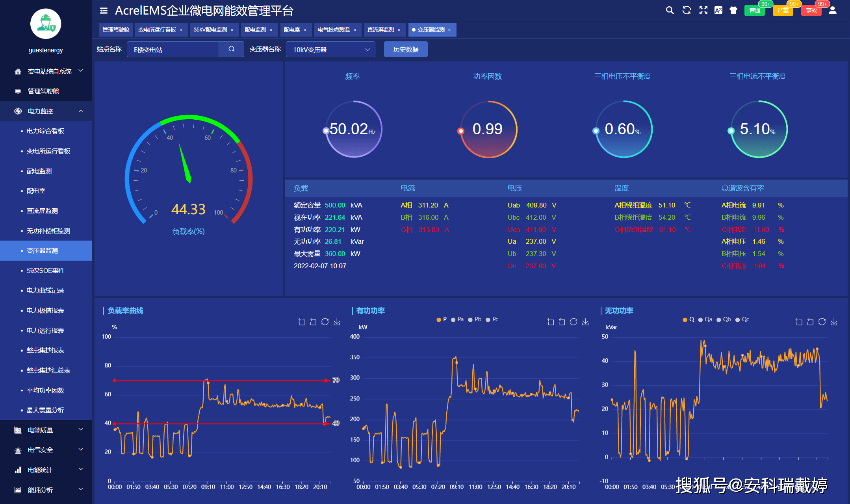
Task: Reset zoom icon on reactive power chart
Action: 810,322
